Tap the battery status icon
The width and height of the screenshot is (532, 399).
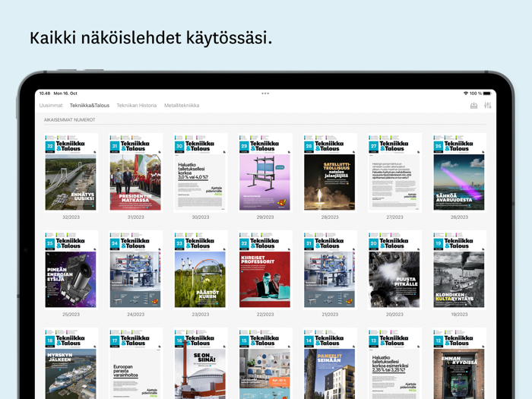click(x=487, y=93)
